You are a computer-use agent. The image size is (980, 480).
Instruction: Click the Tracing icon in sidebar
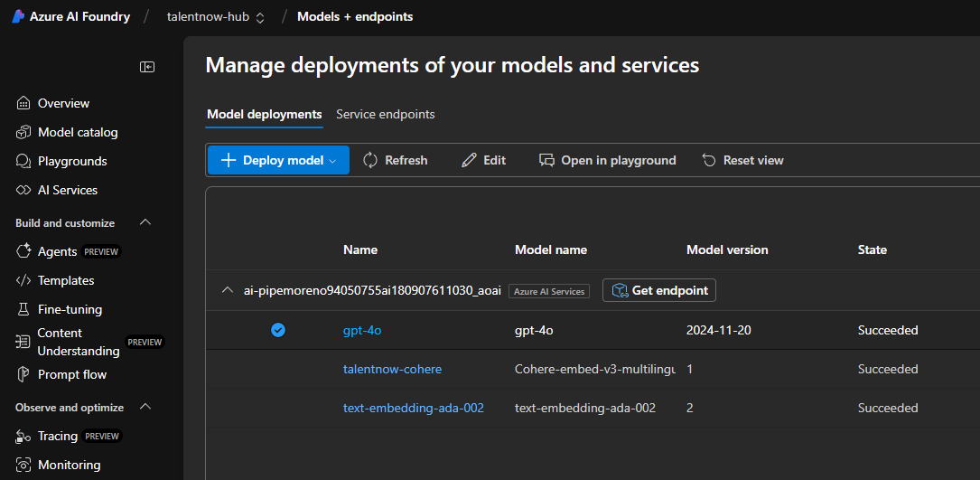23,437
